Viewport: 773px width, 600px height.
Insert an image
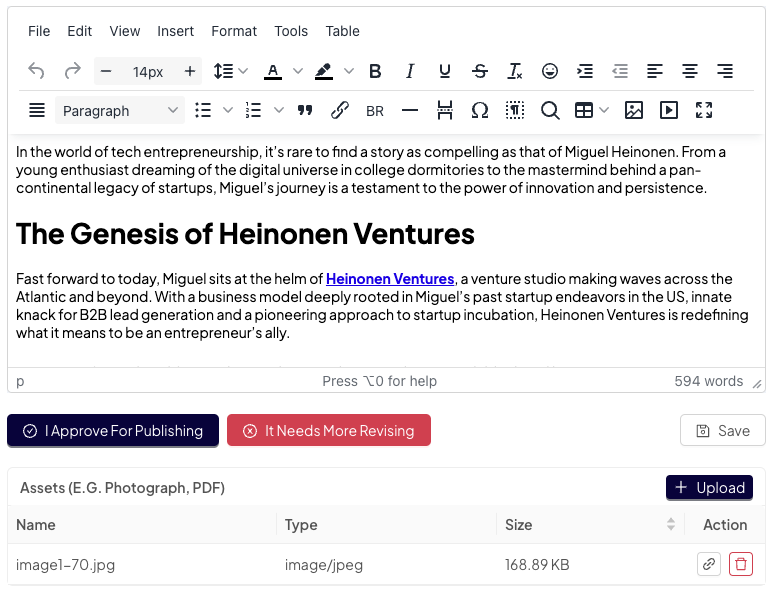[633, 110]
